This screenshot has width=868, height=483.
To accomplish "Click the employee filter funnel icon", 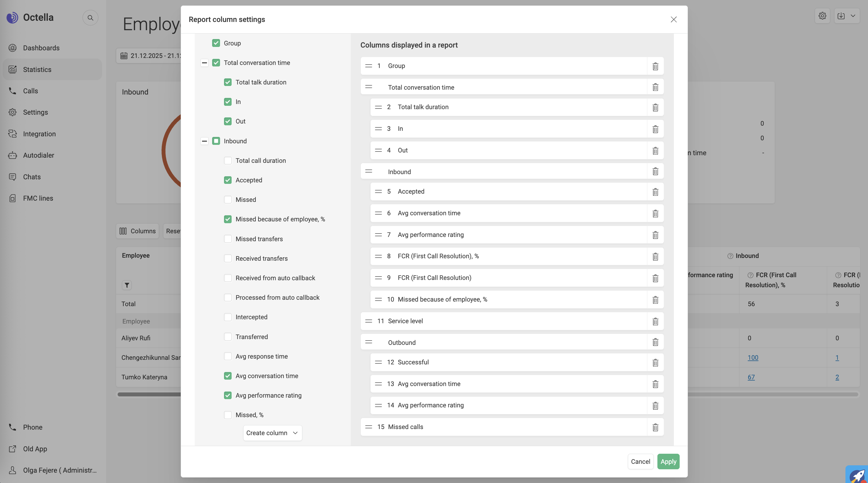I will pyautogui.click(x=127, y=285).
